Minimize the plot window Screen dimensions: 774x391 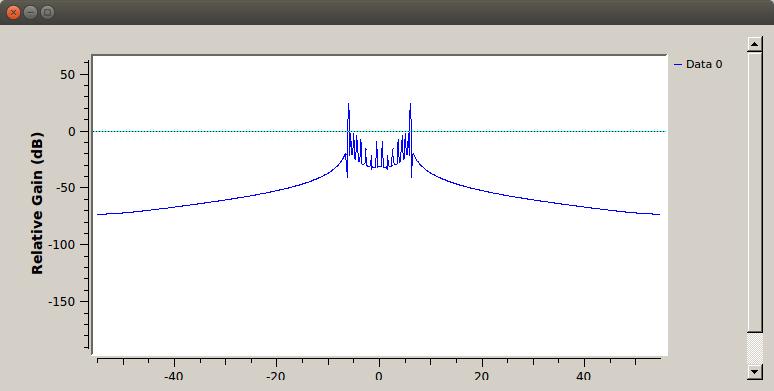coord(31,12)
